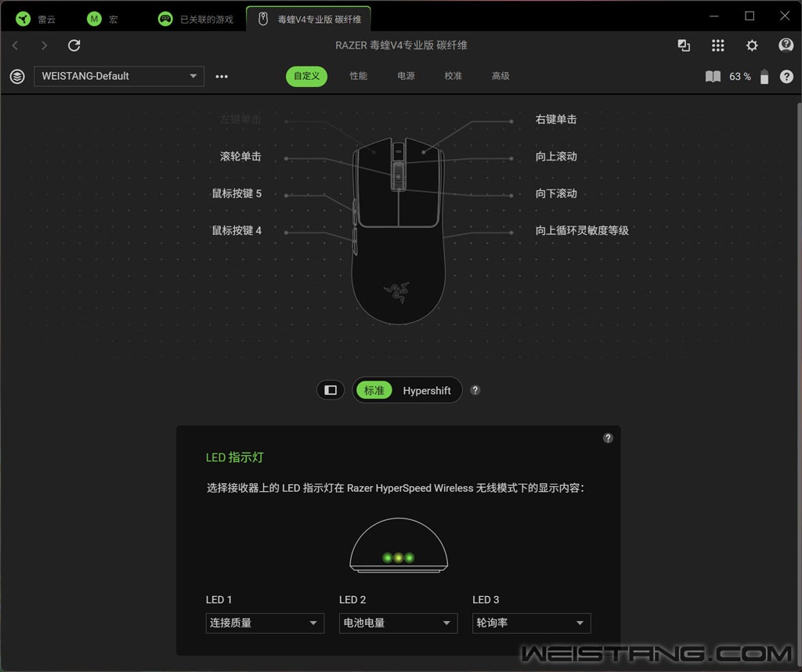The height and width of the screenshot is (672, 802).
Task: Open the user guide book icon
Action: coord(713,77)
